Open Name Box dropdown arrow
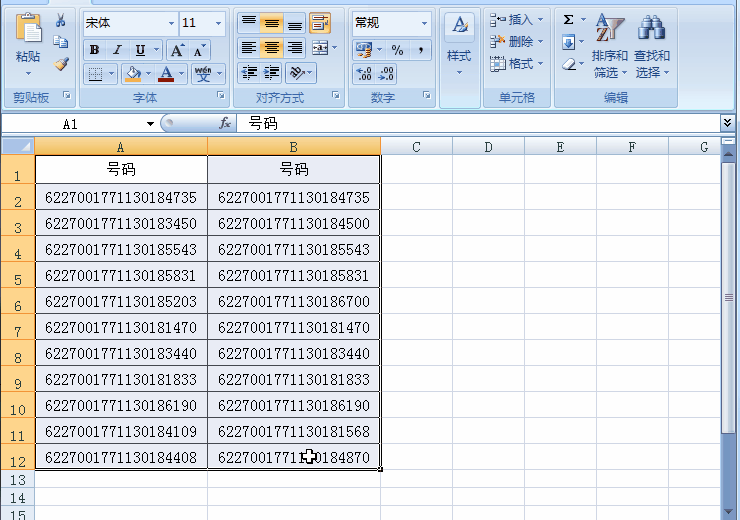The image size is (740, 520). coord(150,124)
